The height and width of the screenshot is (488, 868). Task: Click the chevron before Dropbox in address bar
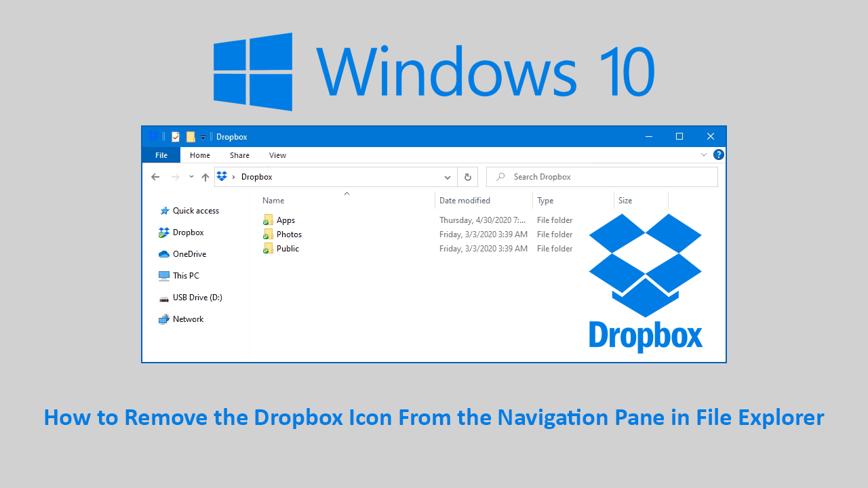[234, 177]
